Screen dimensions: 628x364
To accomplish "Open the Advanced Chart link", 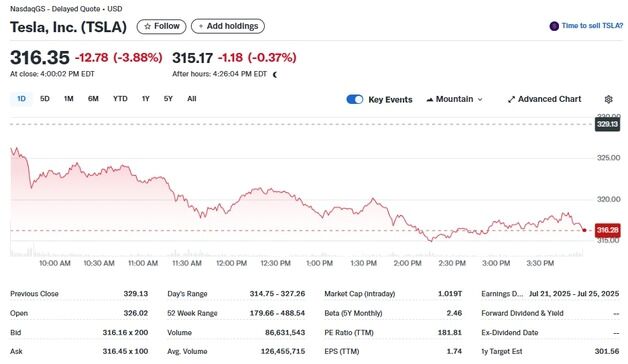I will [544, 99].
